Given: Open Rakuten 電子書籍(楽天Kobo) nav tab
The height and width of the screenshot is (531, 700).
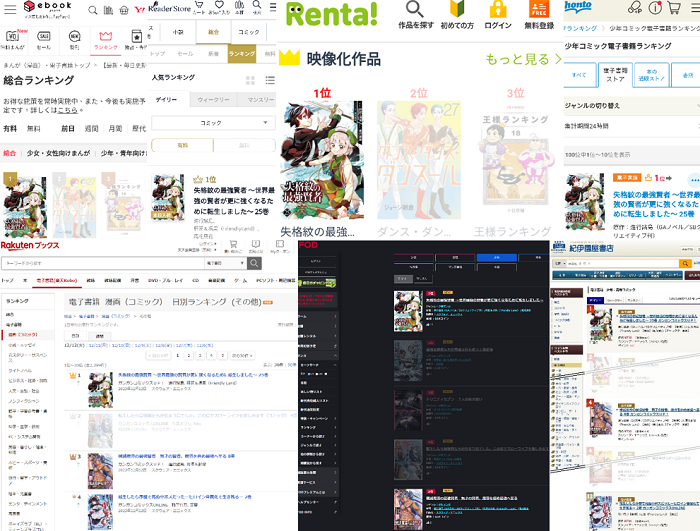Looking at the screenshot, I should pos(57,280).
